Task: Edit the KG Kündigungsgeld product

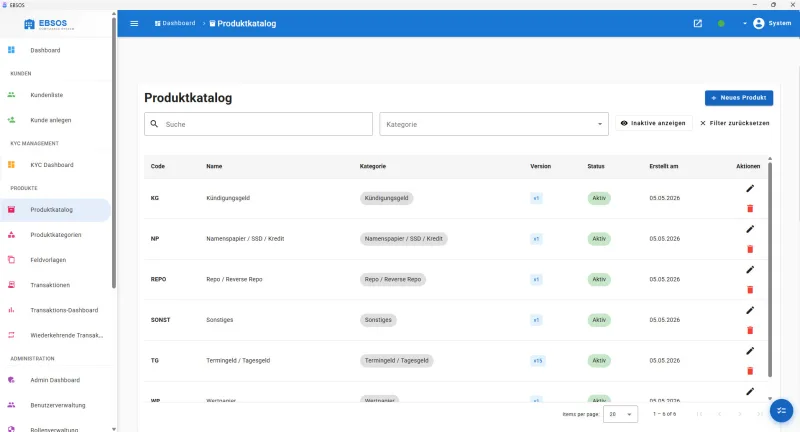Action: pyautogui.click(x=750, y=189)
